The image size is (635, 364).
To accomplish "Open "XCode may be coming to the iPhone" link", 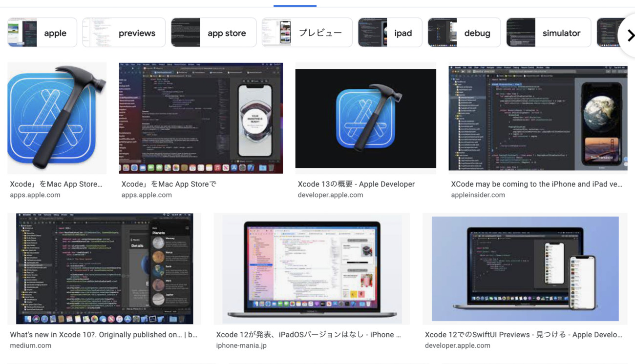I will tap(537, 184).
